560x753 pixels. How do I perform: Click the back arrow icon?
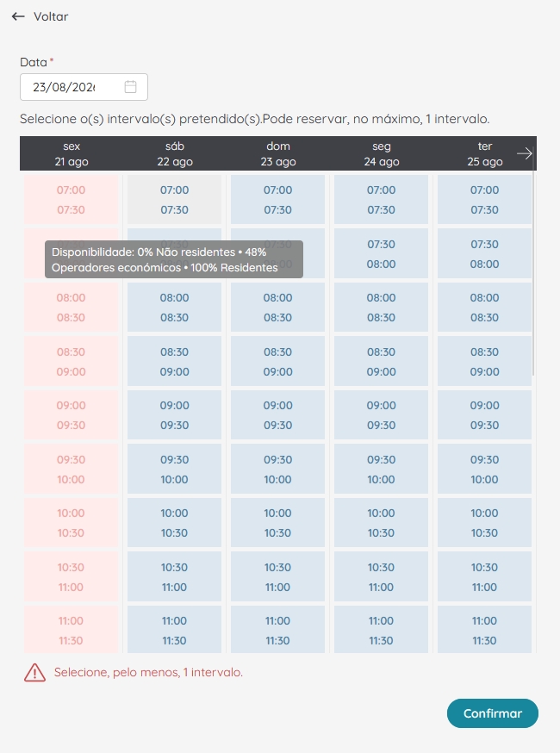coord(18,16)
